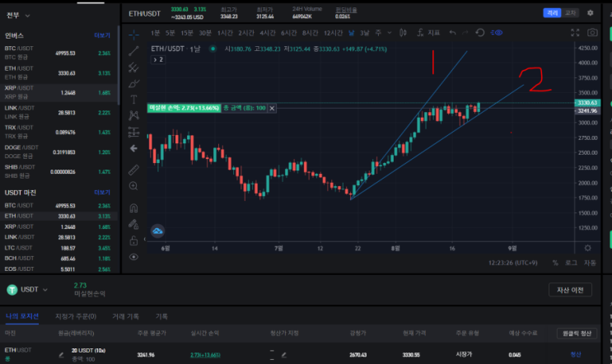Viewport: 612px width, 364px height.
Task: Select the 주 (weekly) timeframe
Action: 378,33
